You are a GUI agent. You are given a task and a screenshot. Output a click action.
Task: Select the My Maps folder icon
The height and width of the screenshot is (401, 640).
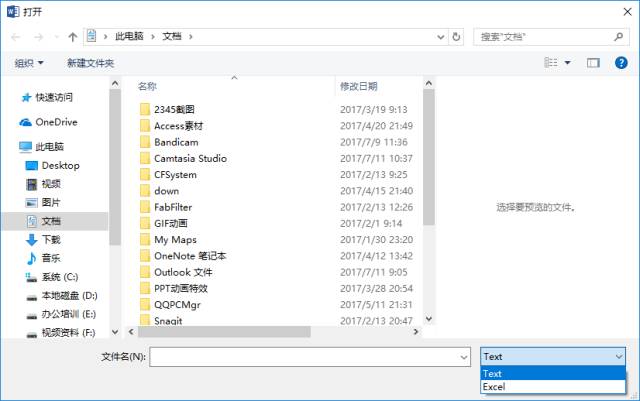pos(145,240)
